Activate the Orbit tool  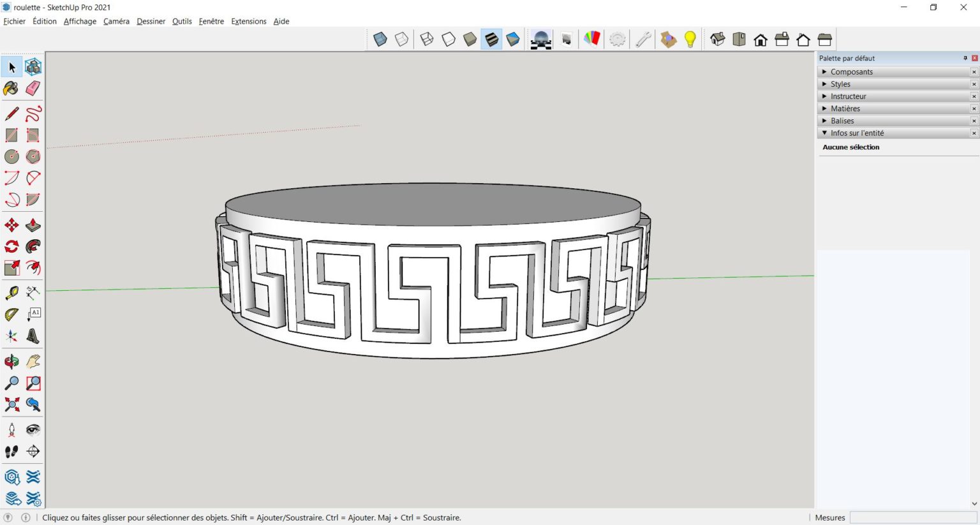(11, 362)
